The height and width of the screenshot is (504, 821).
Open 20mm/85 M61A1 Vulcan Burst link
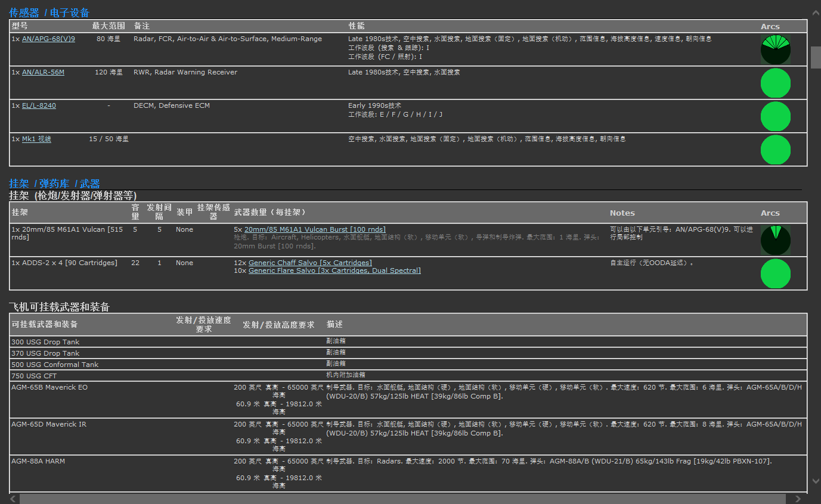(x=315, y=229)
